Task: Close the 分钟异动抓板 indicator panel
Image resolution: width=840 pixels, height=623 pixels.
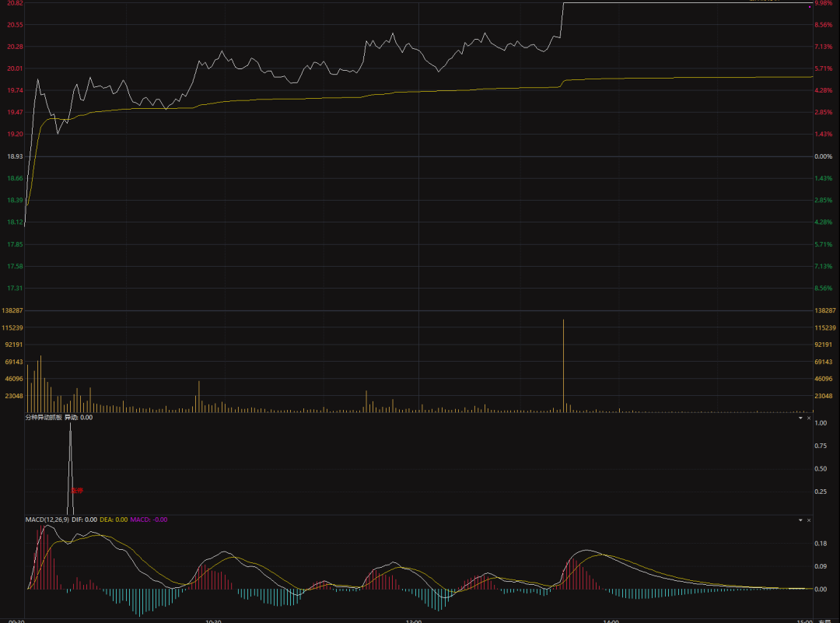Action: point(809,418)
